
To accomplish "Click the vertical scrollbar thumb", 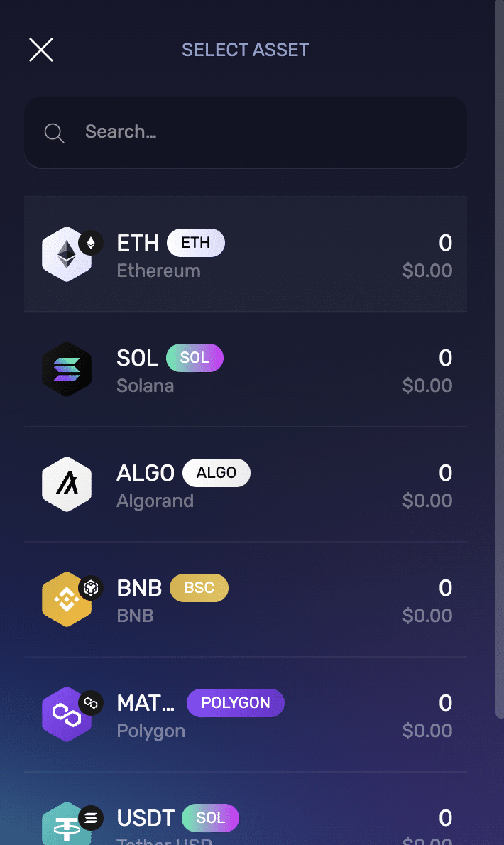I will (499, 355).
